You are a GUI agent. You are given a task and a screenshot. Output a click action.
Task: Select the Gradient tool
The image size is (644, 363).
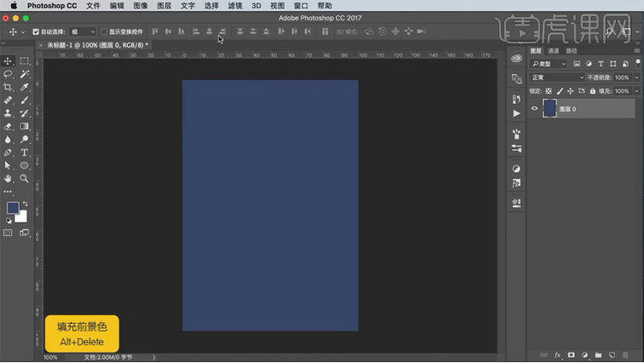(x=24, y=126)
